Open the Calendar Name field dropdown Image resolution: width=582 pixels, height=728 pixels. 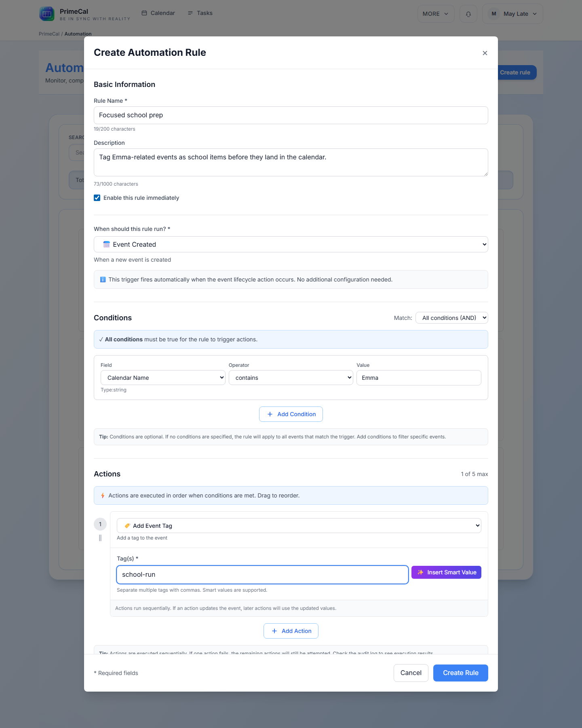pyautogui.click(x=163, y=377)
